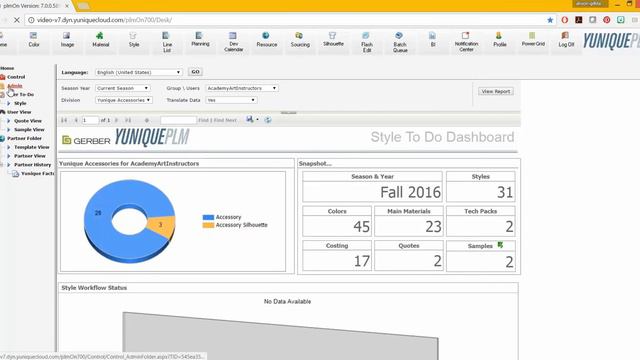Go to the first report page
The width and height of the screenshot is (640, 360).
click(x=64, y=120)
